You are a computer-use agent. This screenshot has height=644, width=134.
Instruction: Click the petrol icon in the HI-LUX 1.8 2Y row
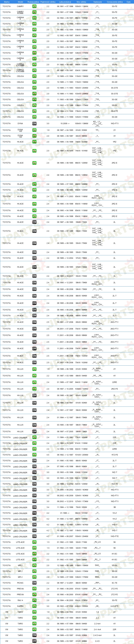click(x=34, y=369)
